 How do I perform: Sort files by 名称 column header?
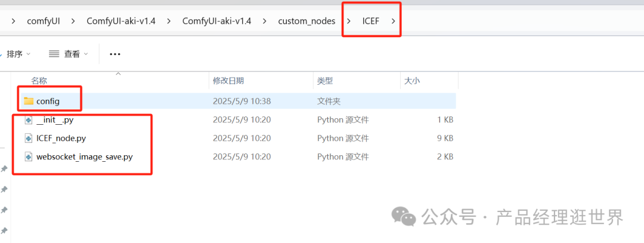[39, 81]
